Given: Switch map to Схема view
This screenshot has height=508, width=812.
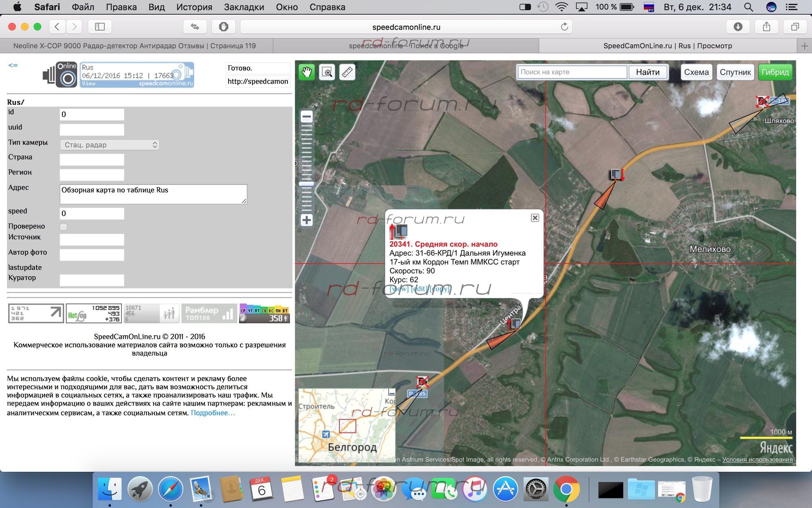Looking at the screenshot, I should 696,72.
